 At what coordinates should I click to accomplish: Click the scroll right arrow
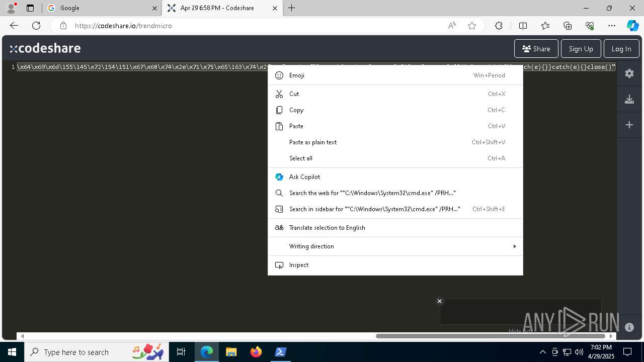pos(611,336)
